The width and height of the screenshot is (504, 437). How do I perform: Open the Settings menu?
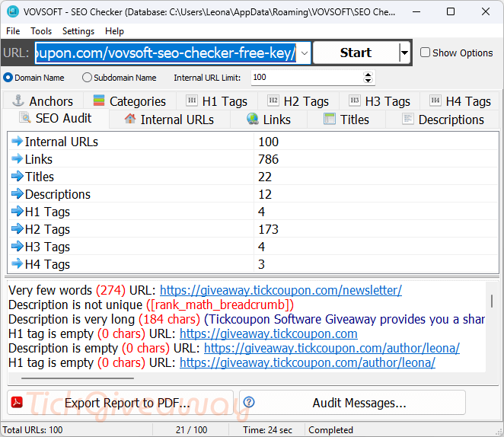(x=78, y=31)
